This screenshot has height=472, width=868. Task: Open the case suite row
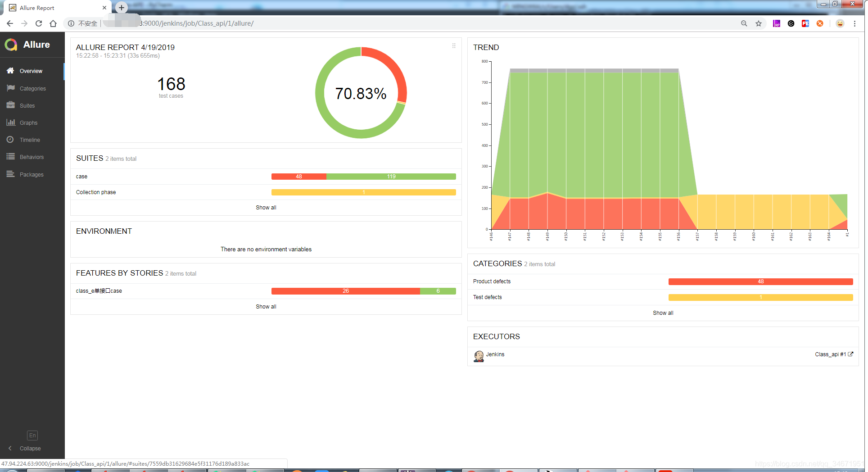[266, 177]
